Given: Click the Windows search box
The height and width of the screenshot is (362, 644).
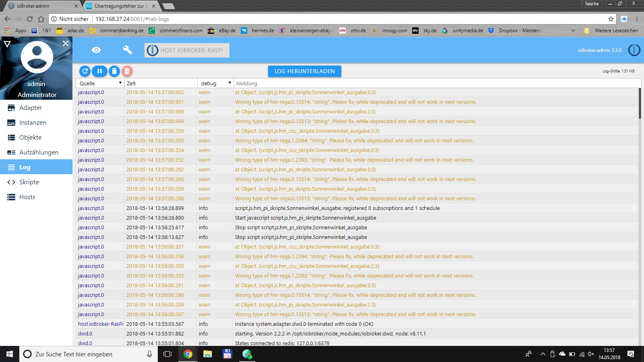Looking at the screenshot, I should pos(89,354).
